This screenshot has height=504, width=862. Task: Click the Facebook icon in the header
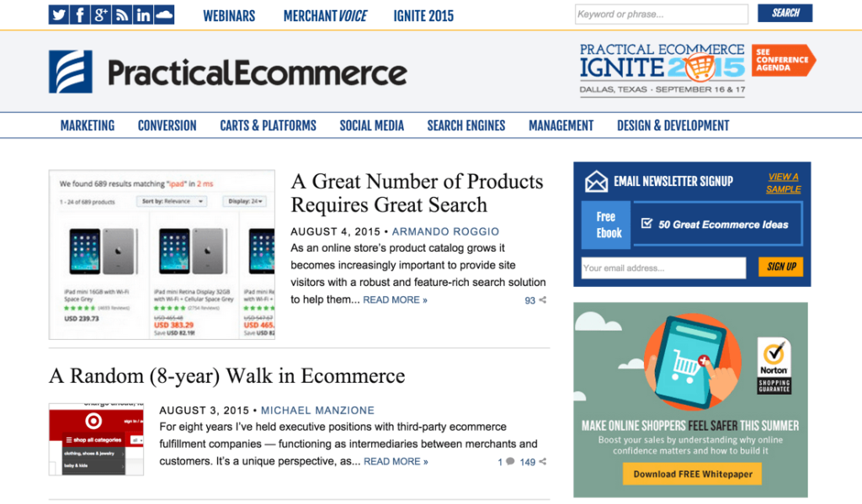tap(79, 13)
